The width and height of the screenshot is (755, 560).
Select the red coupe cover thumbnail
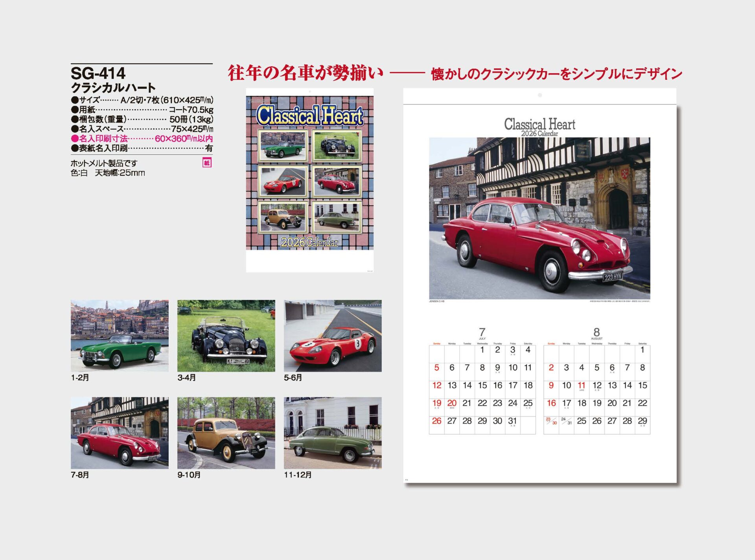pos(337,181)
